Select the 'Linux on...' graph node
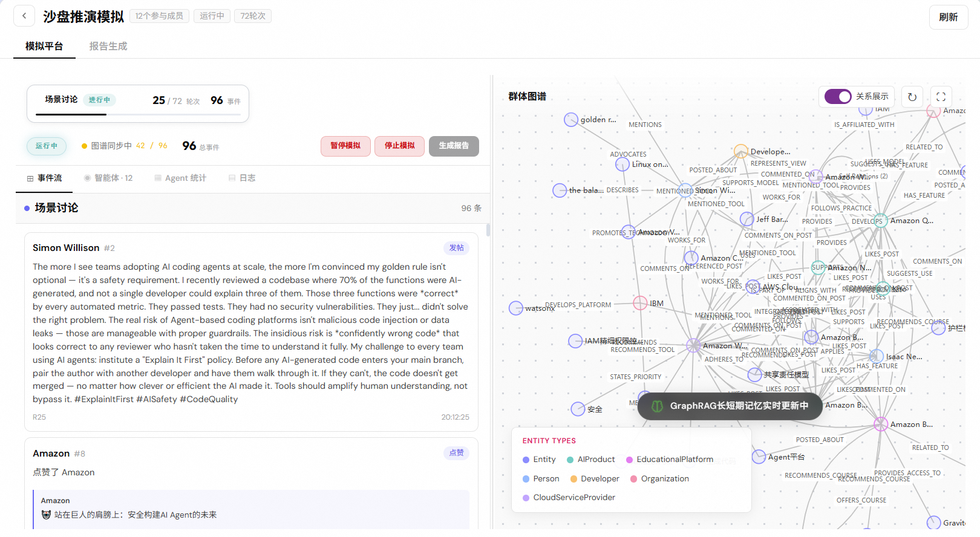 [622, 164]
